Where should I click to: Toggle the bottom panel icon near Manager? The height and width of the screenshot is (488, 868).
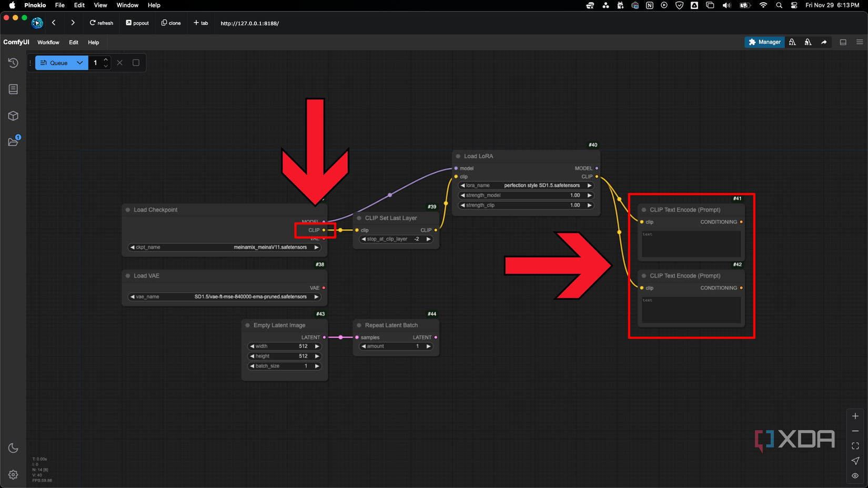coord(843,42)
